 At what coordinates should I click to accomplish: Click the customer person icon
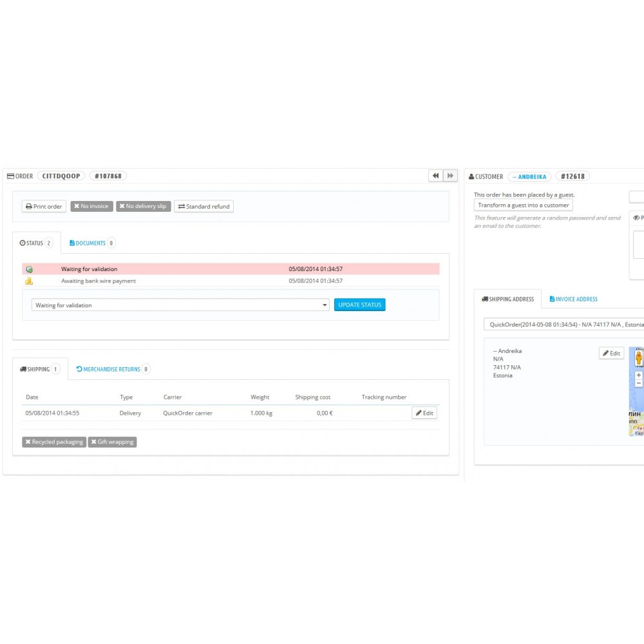(x=471, y=176)
